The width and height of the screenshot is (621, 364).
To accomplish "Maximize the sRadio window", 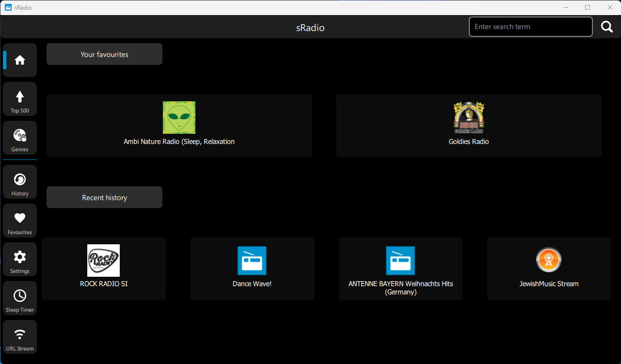I will tap(588, 7).
